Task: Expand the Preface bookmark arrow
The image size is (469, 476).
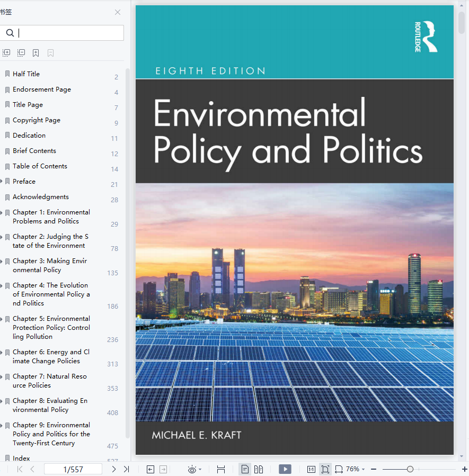Action: point(2,181)
